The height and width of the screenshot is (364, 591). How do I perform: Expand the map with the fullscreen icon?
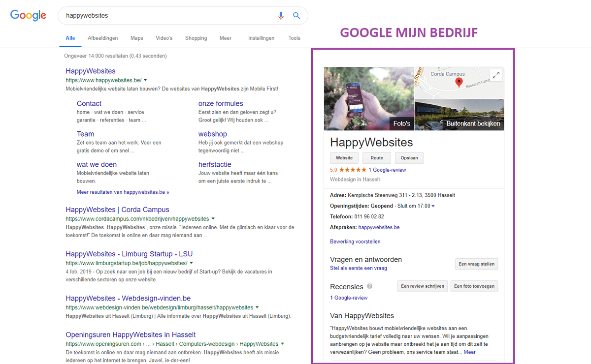496,75
